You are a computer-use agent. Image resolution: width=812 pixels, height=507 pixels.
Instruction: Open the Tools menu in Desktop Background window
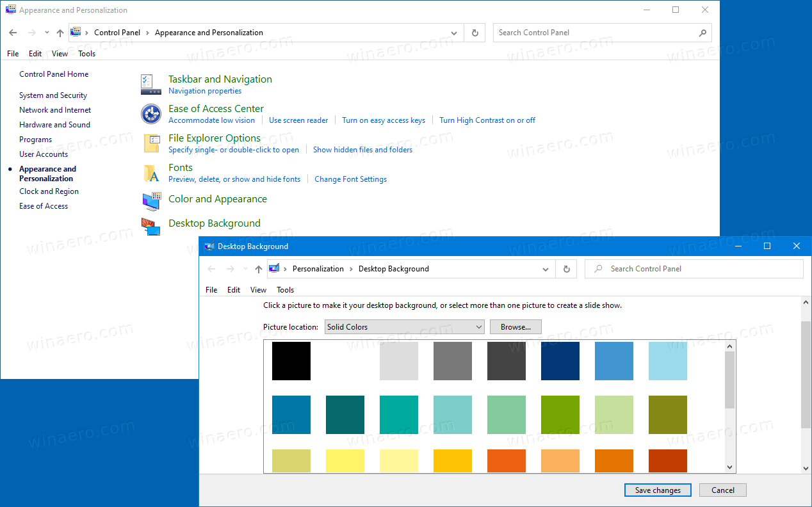click(285, 290)
